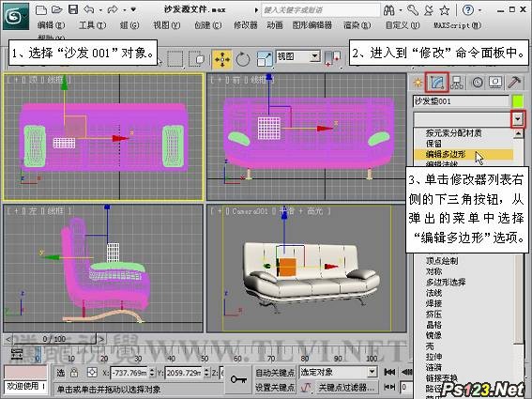Go to start frame playback button
The image size is (532, 399).
(x=389, y=373)
